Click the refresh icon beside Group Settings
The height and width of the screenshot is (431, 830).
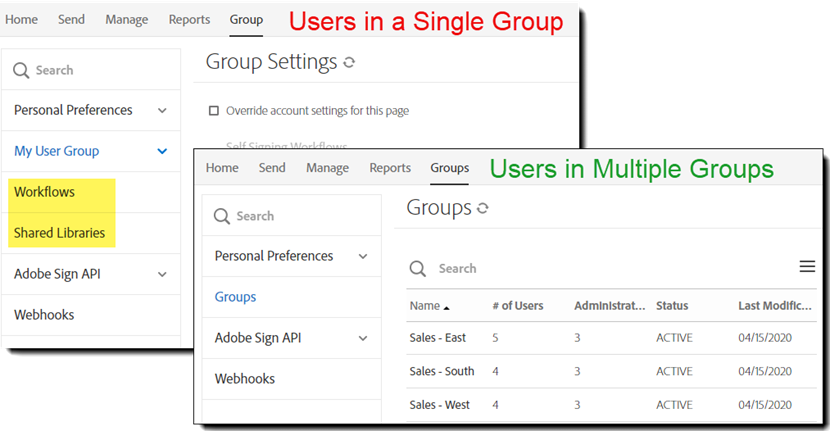click(x=349, y=63)
